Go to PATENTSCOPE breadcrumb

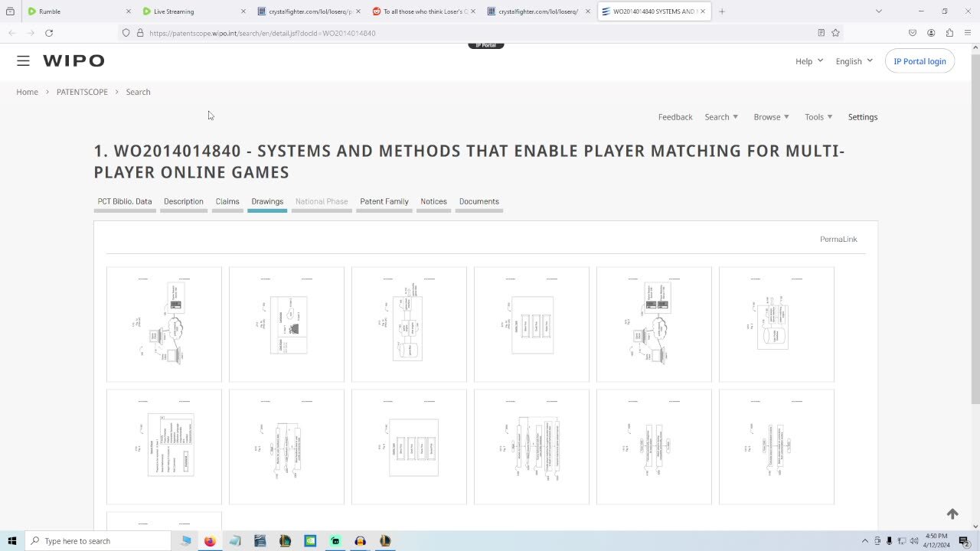click(82, 92)
